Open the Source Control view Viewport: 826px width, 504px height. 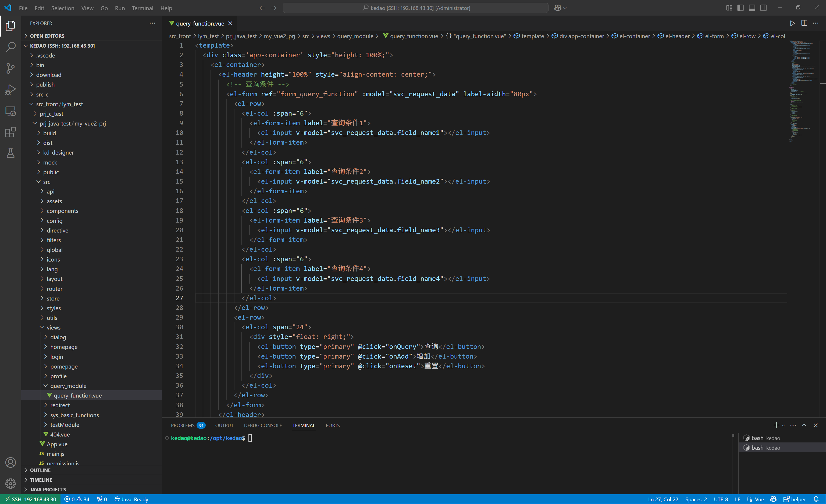point(10,68)
